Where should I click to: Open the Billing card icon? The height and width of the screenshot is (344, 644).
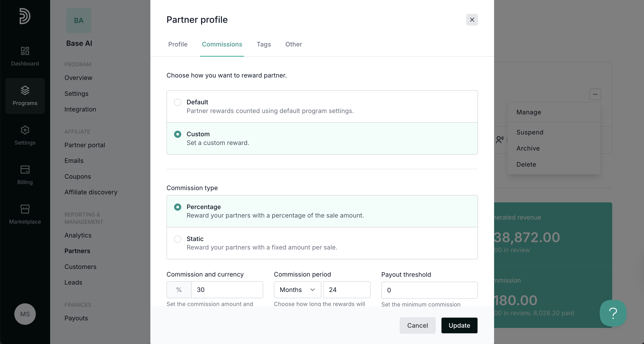pos(25,170)
